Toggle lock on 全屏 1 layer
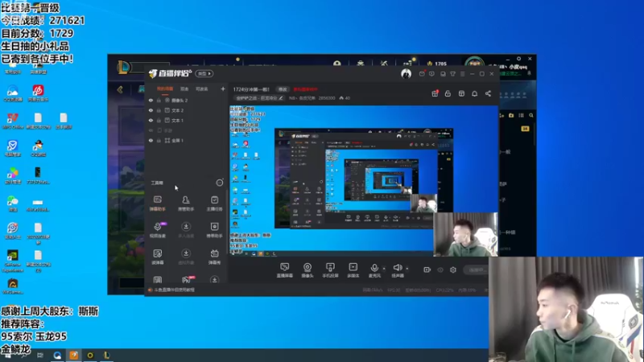The width and height of the screenshot is (644, 362). 159,140
